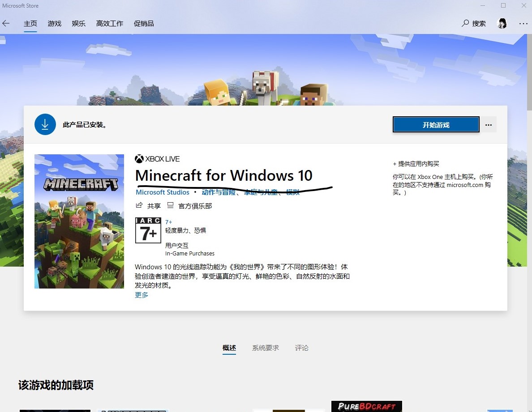The width and height of the screenshot is (532, 412).
Task: Click the share icon next to 共享
Action: 139,205
